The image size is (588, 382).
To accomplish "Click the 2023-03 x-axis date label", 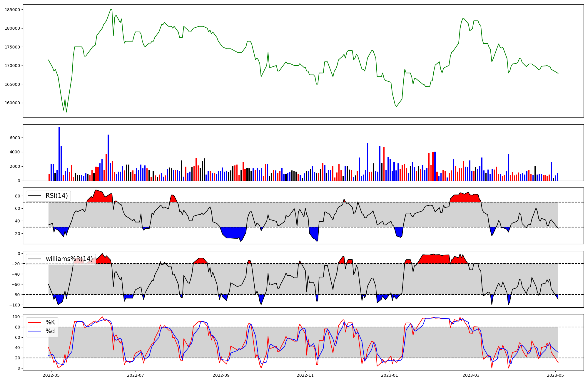I will click(471, 375).
